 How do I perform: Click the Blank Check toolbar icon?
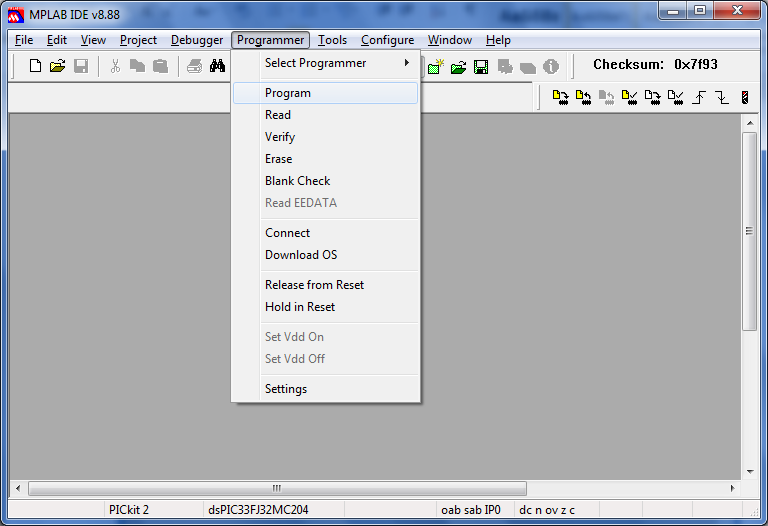click(675, 97)
